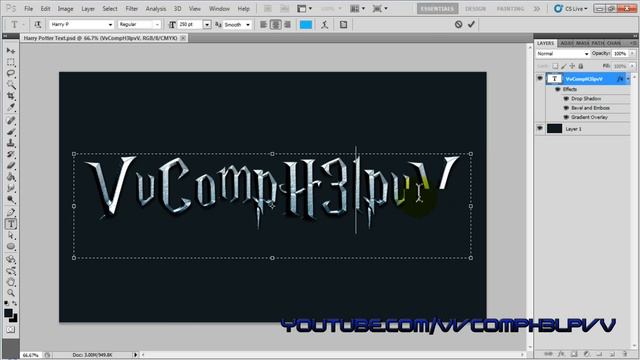The height and width of the screenshot is (360, 640).
Task: Align text right
Action: 288,25
